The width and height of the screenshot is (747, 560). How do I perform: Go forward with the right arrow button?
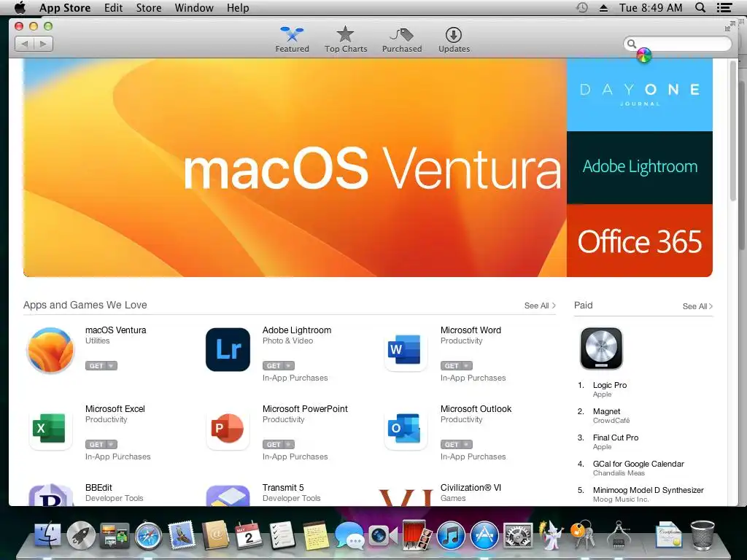[43, 44]
